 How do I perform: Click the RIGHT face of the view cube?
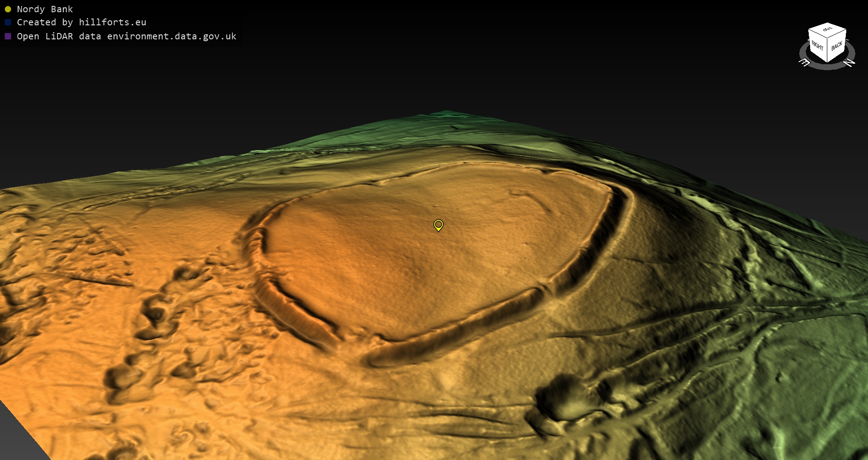(817, 46)
